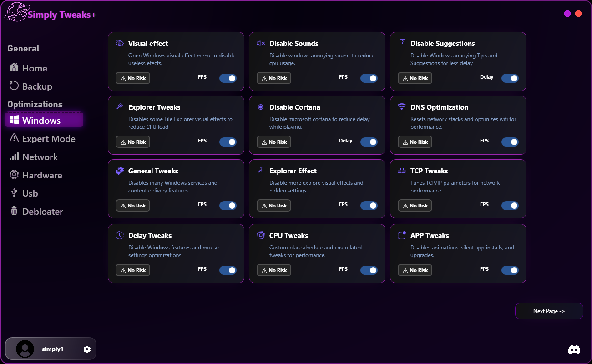
Task: Open settings gear next to simply1
Action: tap(87, 349)
